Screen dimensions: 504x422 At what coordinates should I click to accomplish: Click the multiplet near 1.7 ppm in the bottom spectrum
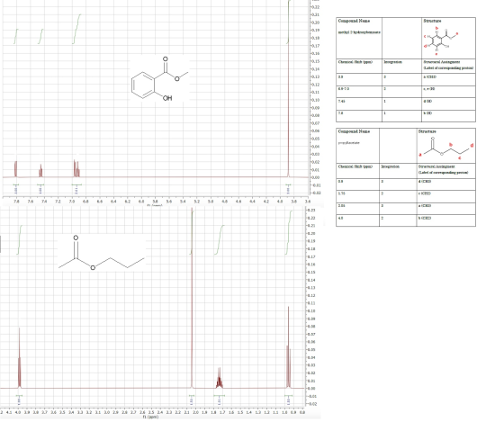pos(220,378)
